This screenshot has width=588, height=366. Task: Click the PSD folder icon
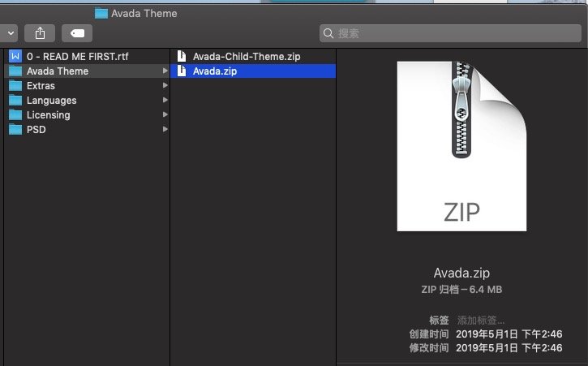(x=15, y=130)
